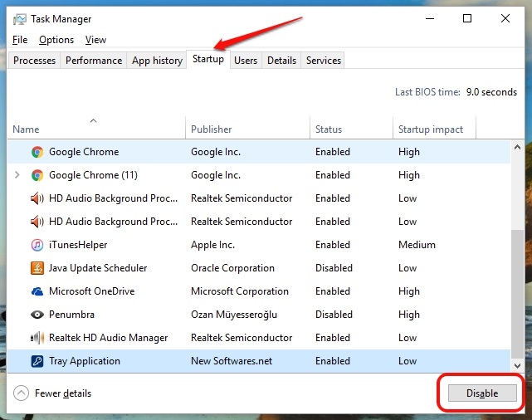Click the Java Update Scheduler icon
The image size is (532, 420).
[37, 268]
